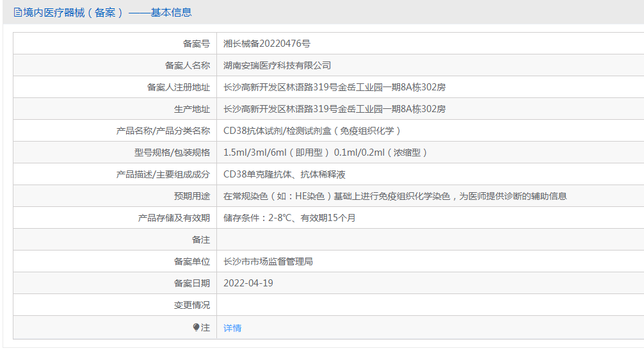Select CD38抗体试剂/检测试剂盒（免疫组织化学） value
The height and width of the screenshot is (362, 644).
[312, 131]
